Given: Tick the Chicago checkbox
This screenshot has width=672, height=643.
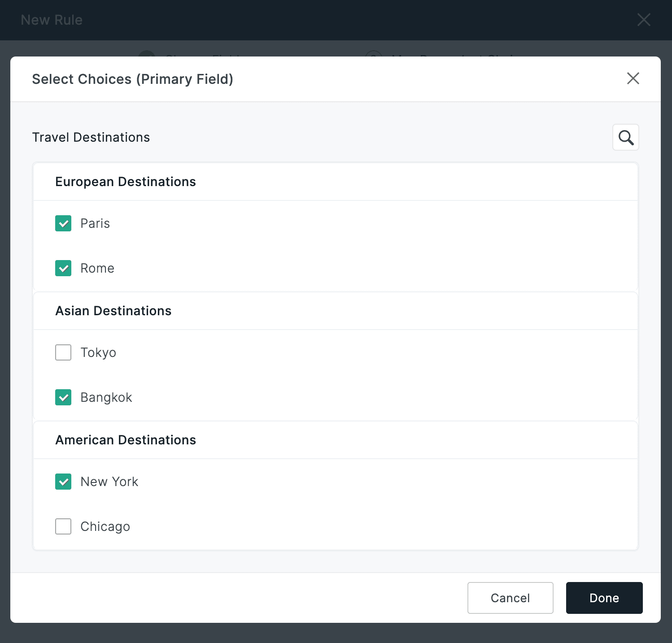Looking at the screenshot, I should (63, 526).
